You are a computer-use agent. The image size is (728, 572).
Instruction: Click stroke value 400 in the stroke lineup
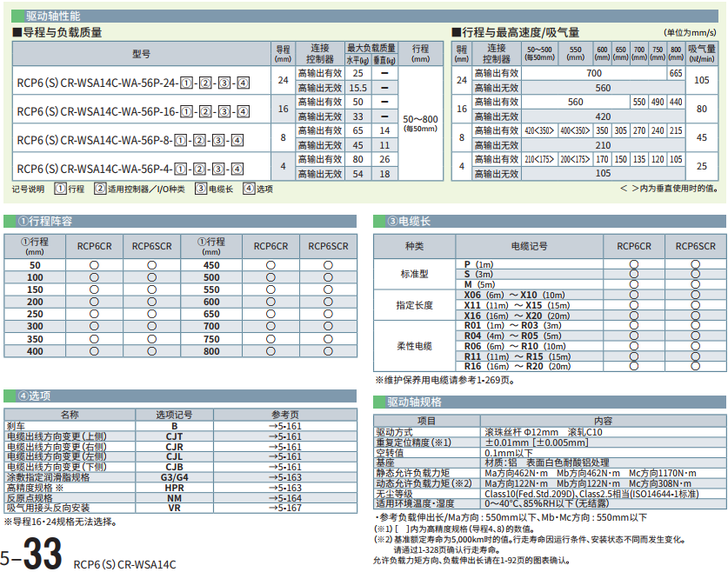tap(35, 351)
